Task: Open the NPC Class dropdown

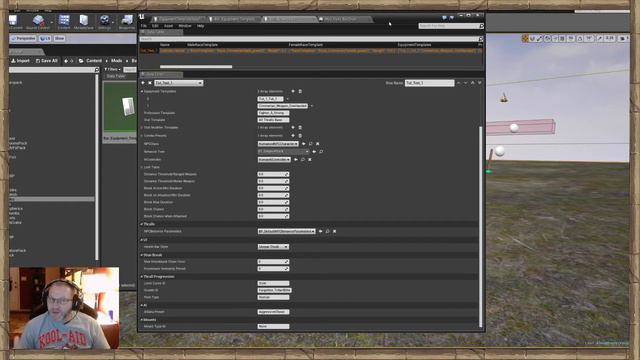Action: click(278, 144)
